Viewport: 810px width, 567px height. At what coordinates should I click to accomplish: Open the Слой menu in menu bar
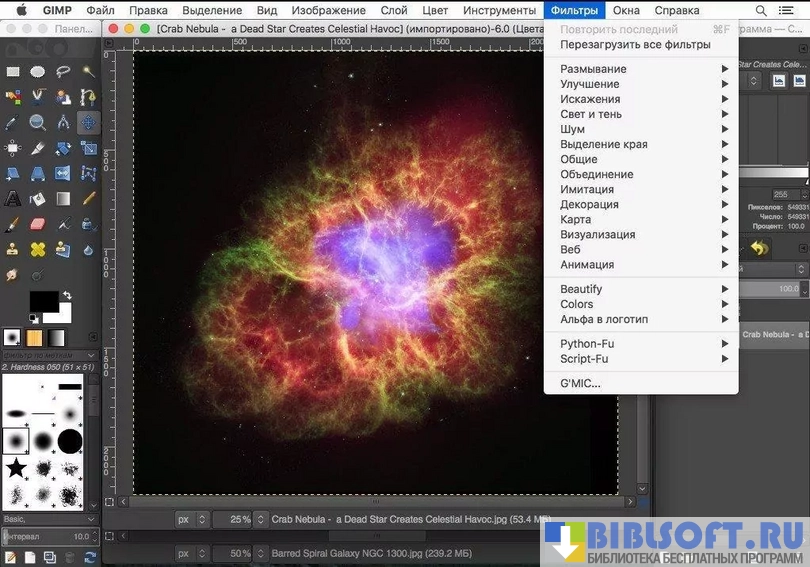tap(393, 10)
